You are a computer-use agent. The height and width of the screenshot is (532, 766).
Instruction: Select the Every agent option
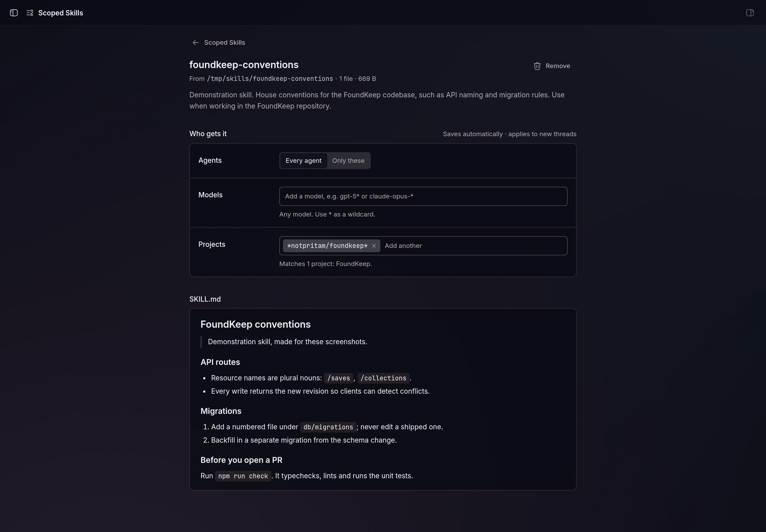click(303, 161)
